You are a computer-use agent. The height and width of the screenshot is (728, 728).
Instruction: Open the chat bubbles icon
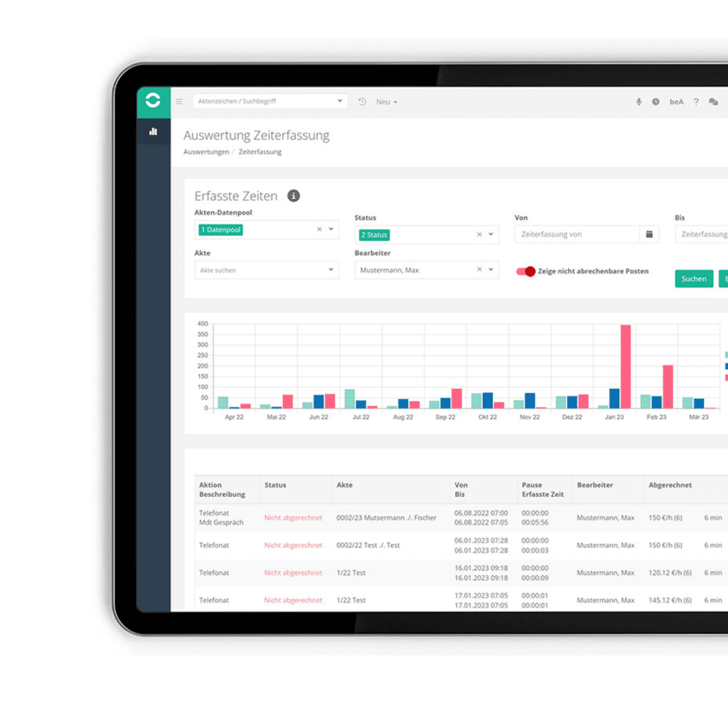coord(714,102)
